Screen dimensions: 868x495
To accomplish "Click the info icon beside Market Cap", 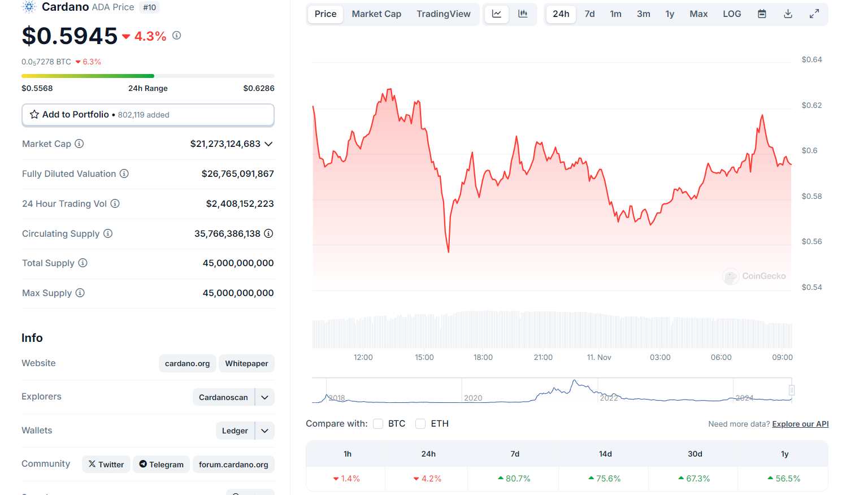I will click(80, 144).
